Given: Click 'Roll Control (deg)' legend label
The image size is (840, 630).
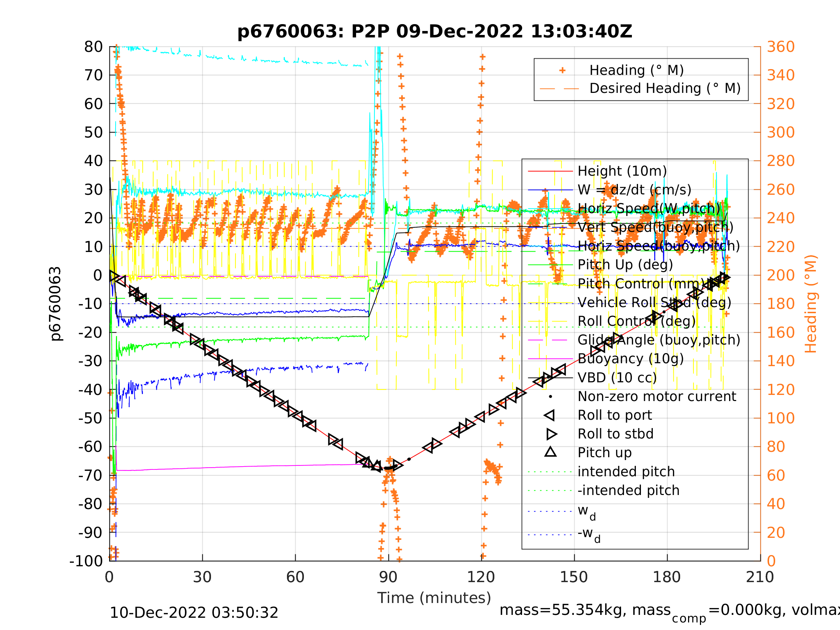Looking at the screenshot, I should (x=637, y=321).
